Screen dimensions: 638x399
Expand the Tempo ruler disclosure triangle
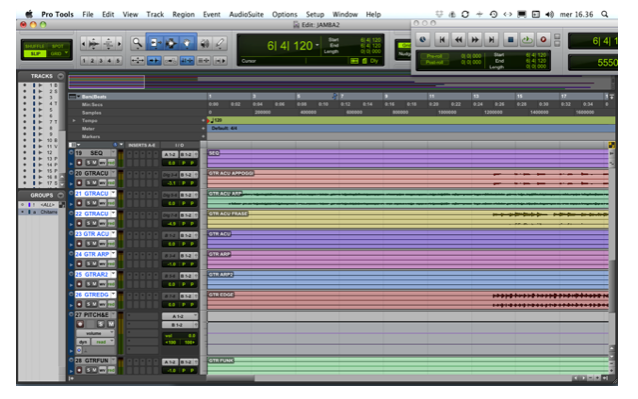pos(74,121)
